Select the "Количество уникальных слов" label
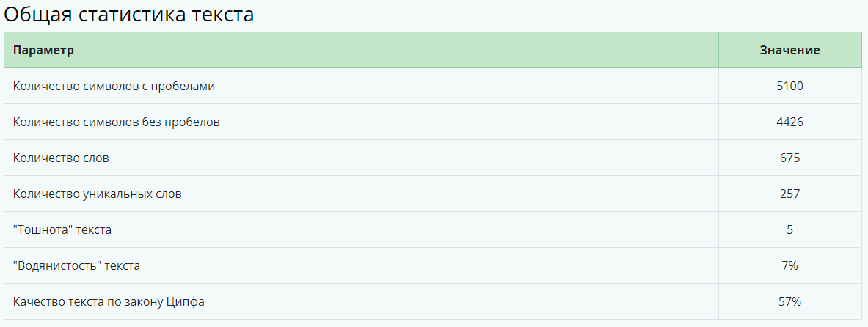 tap(97, 194)
